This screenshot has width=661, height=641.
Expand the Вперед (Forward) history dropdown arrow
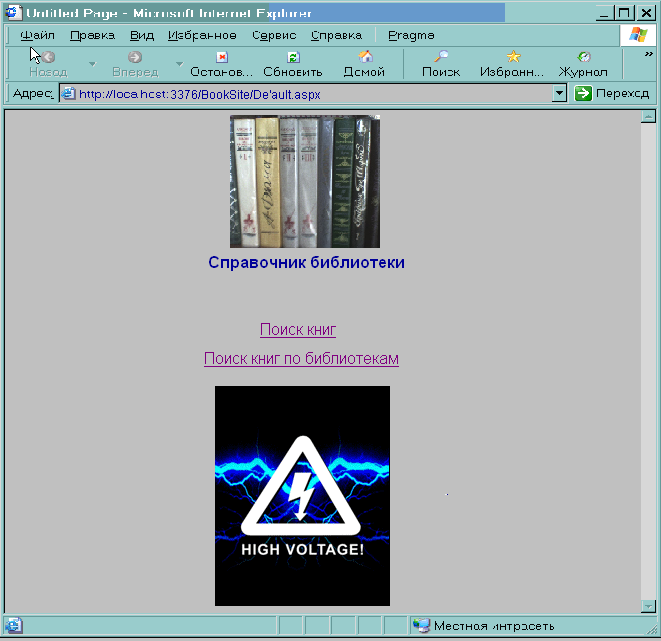pyautogui.click(x=180, y=64)
